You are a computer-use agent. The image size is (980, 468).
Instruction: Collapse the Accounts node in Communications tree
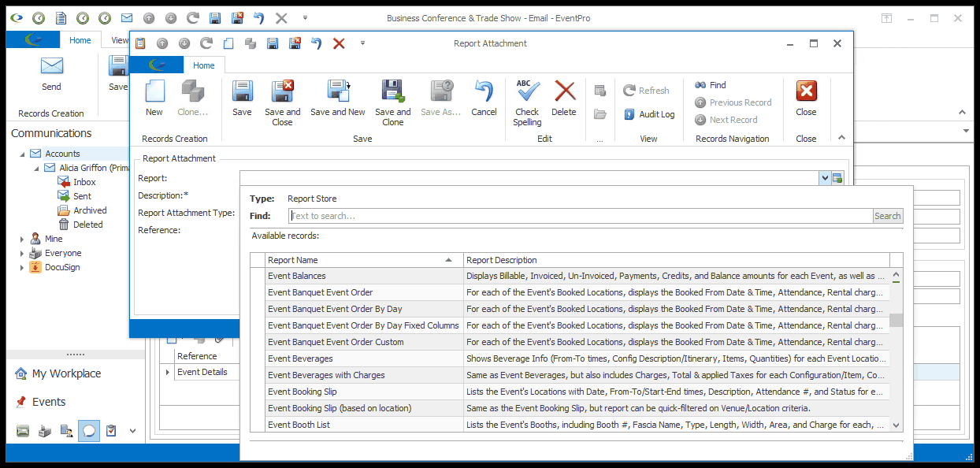(x=23, y=154)
